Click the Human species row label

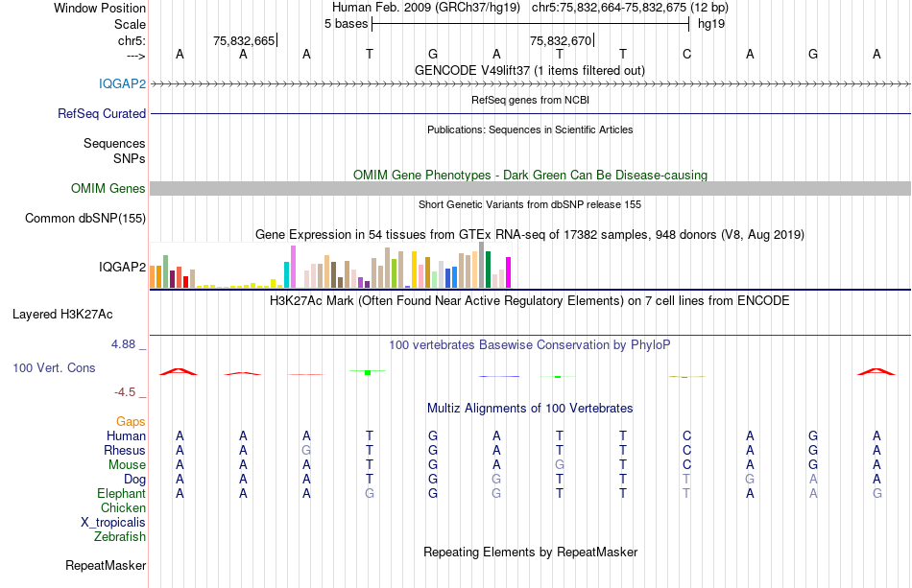(126, 435)
